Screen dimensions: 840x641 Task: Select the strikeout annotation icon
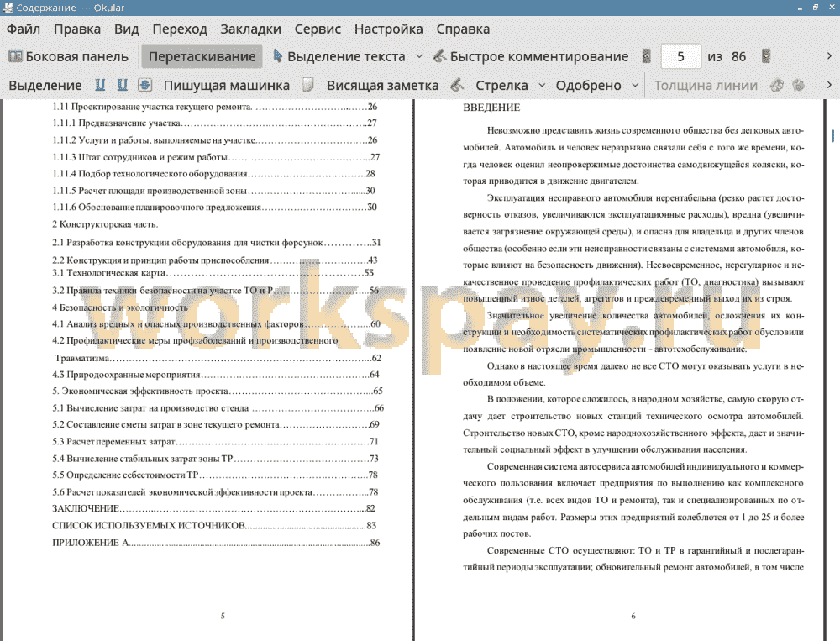click(144, 85)
